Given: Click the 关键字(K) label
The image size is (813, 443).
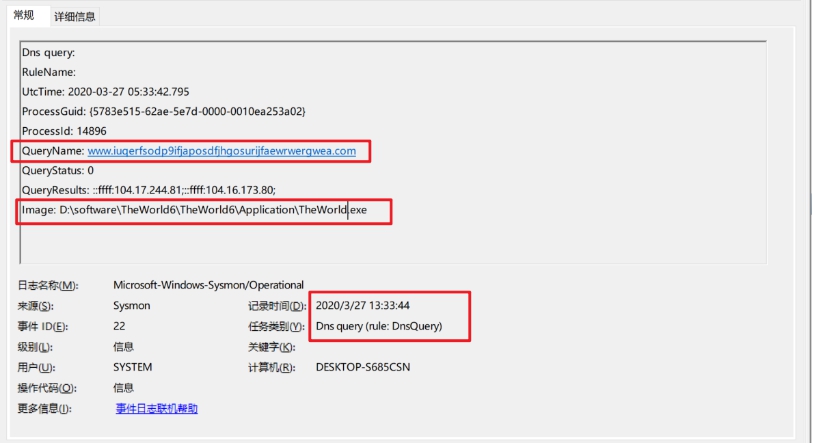Looking at the screenshot, I should [272, 347].
